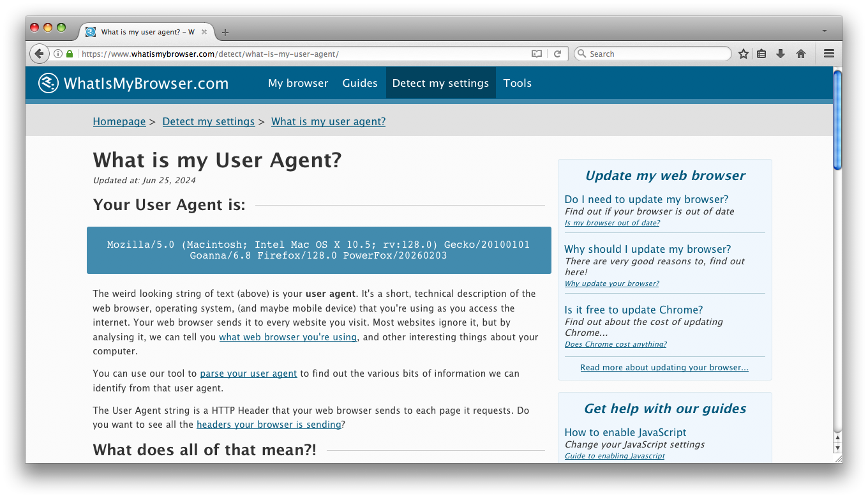Click the vertical scrollbar thumb

[x=837, y=120]
